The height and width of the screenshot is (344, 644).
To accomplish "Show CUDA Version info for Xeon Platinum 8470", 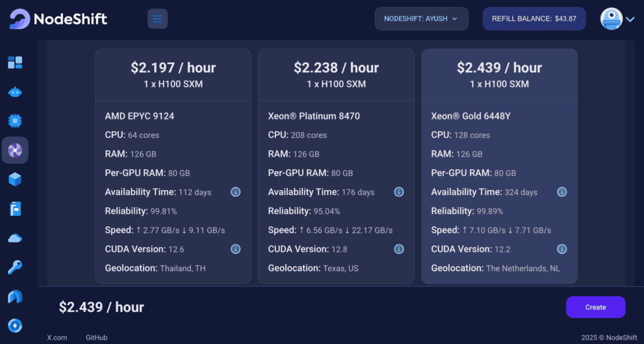I will (399, 249).
